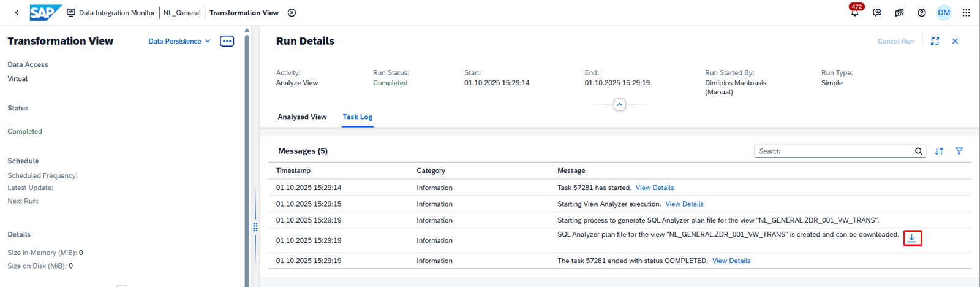The height and width of the screenshot is (287, 980).
Task: Click the scrollbar up arrow in left panel
Action: (x=247, y=29)
